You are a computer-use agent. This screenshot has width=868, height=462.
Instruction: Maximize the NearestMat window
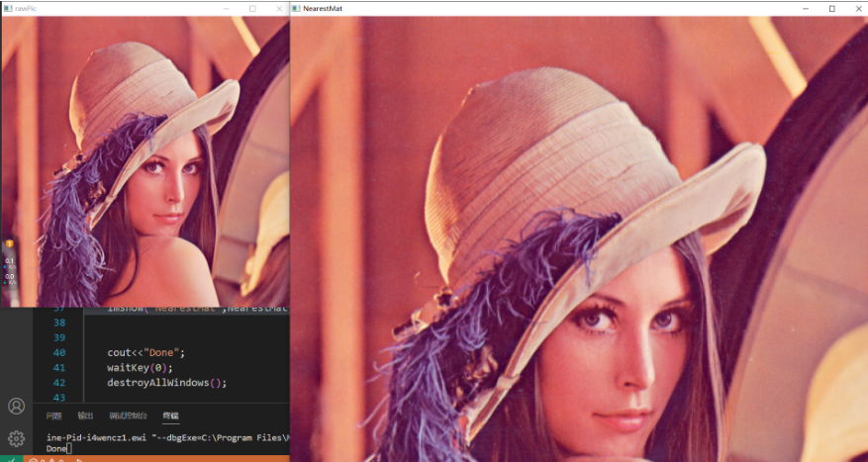click(x=832, y=9)
